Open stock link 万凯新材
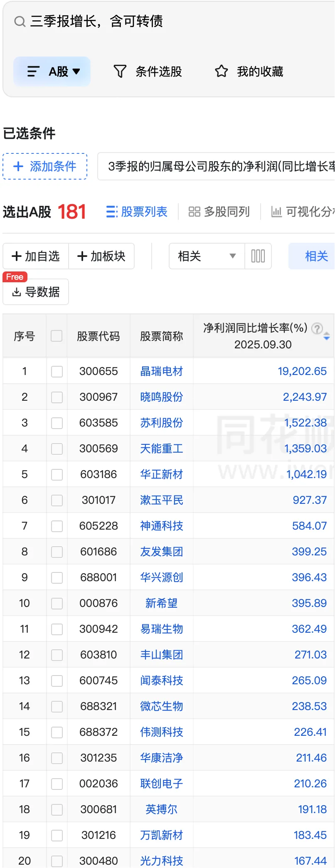The height and width of the screenshot is (868, 335). coord(162,835)
